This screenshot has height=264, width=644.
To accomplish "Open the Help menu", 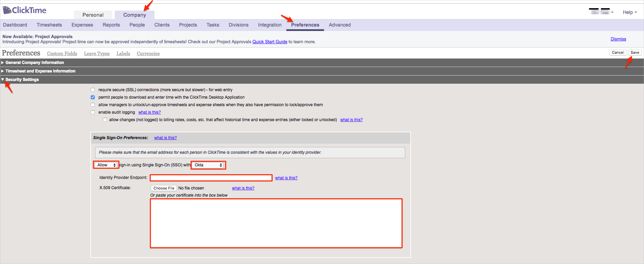I will point(629,12).
